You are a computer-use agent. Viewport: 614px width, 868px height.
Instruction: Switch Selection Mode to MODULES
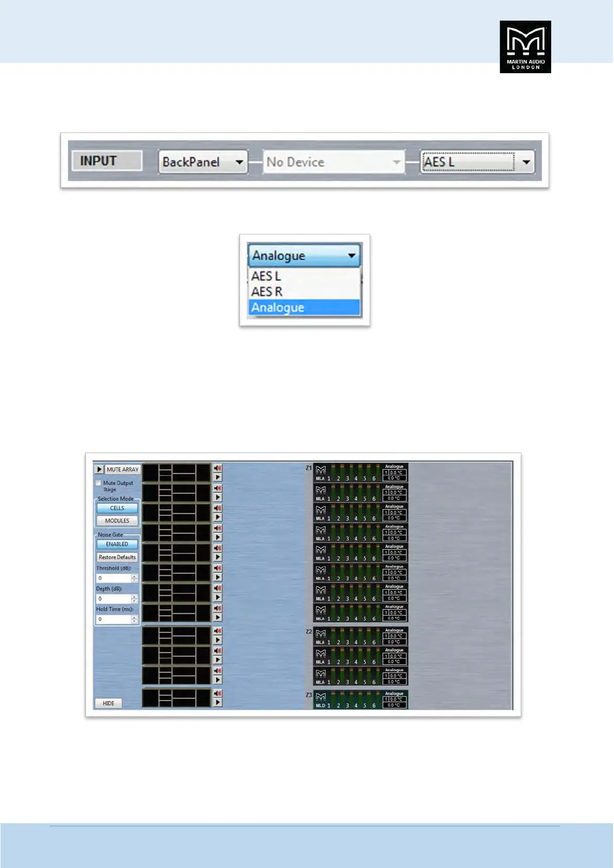pyautogui.click(x=117, y=521)
